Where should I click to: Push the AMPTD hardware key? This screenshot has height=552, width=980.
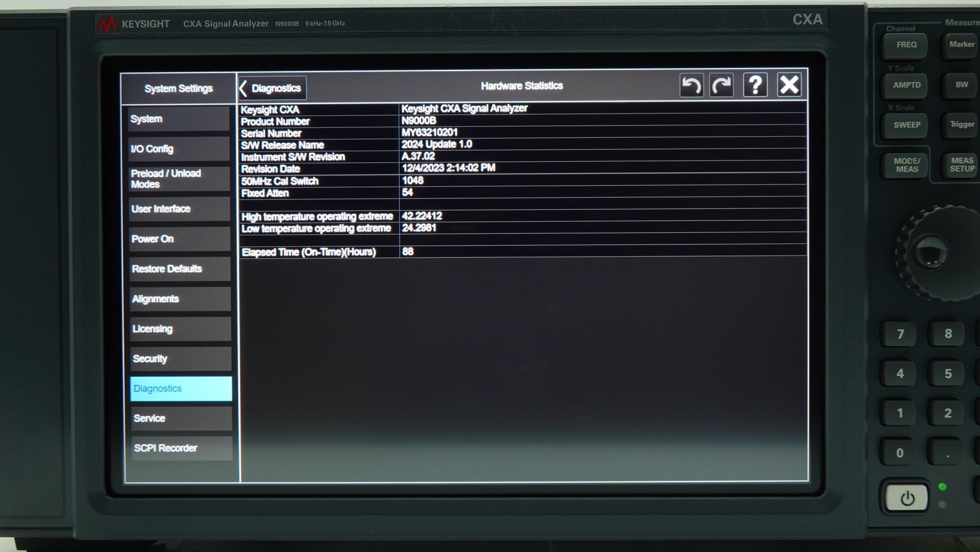pyautogui.click(x=906, y=86)
